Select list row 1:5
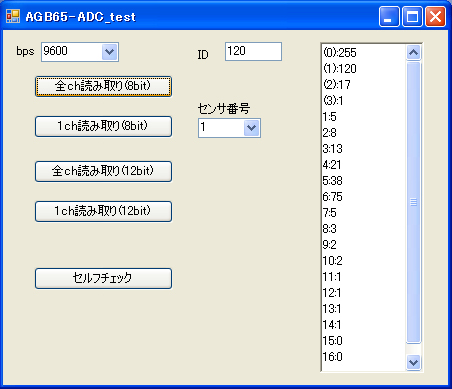Screen dimensions: 452x389 point(364,117)
